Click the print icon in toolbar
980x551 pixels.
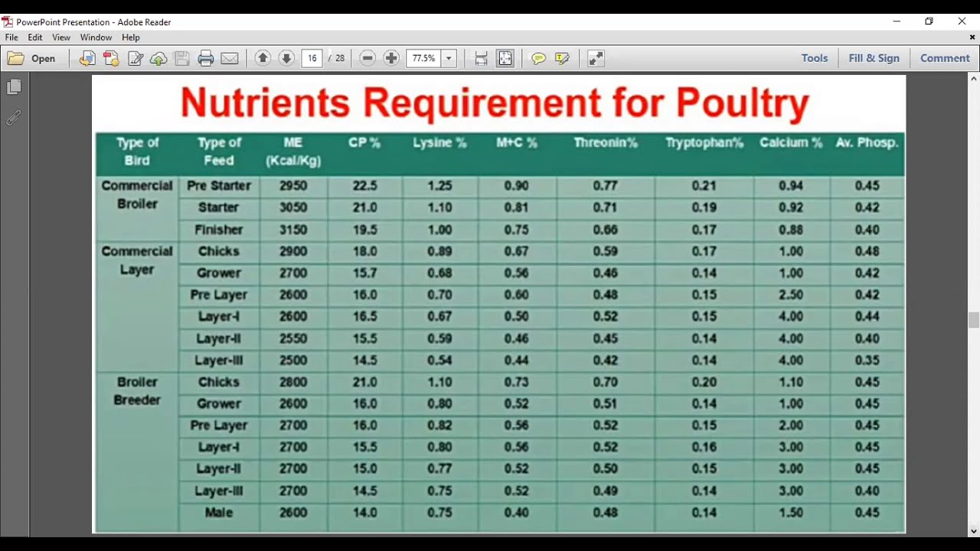[206, 58]
